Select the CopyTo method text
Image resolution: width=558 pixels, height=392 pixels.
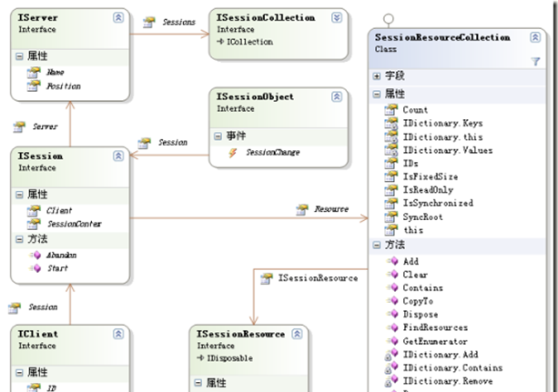pos(418,301)
